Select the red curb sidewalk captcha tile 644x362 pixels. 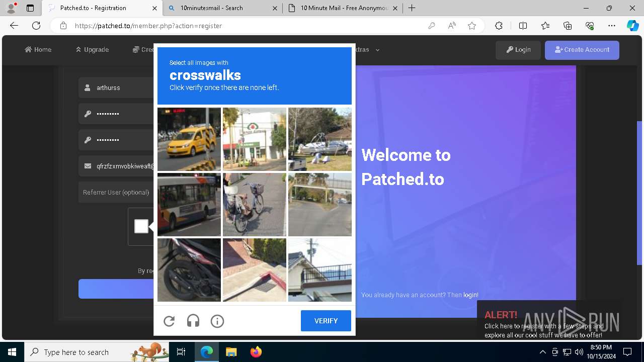coord(255,270)
